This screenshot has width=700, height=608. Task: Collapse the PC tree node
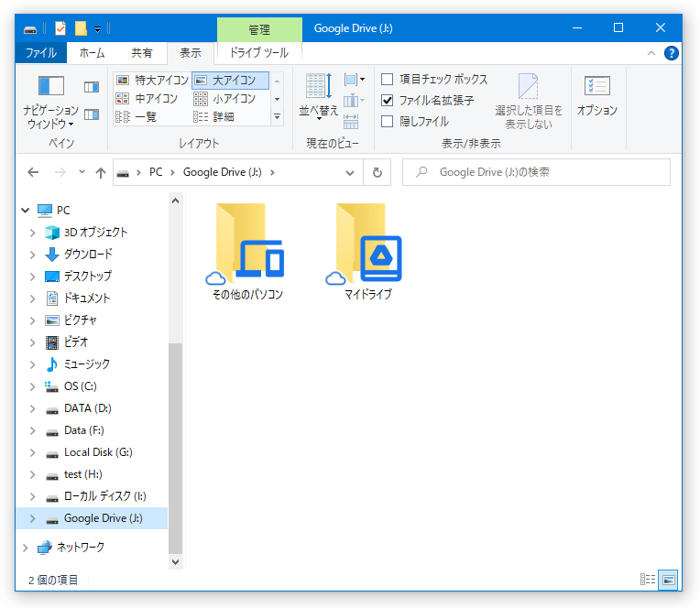[x=26, y=210]
